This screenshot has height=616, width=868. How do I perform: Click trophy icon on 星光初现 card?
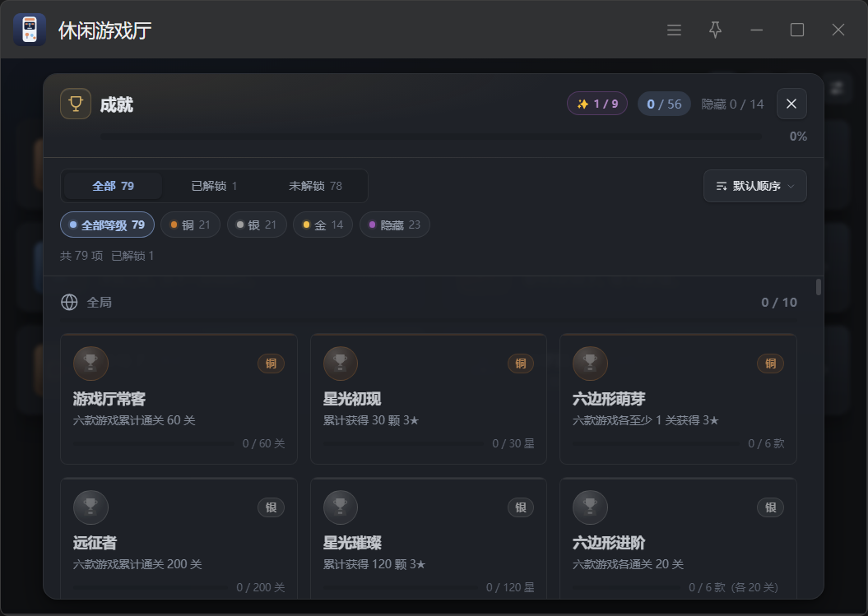(341, 363)
